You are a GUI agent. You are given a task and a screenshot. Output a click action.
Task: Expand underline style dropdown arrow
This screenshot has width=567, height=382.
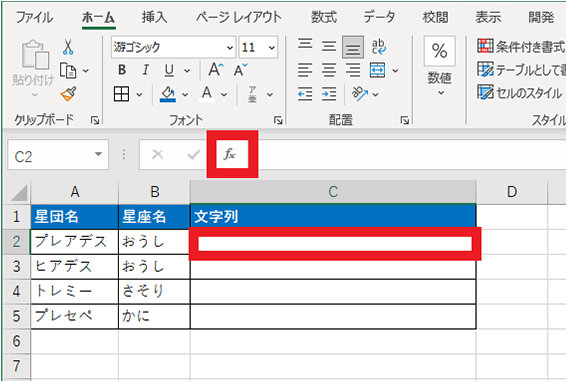[x=187, y=71]
